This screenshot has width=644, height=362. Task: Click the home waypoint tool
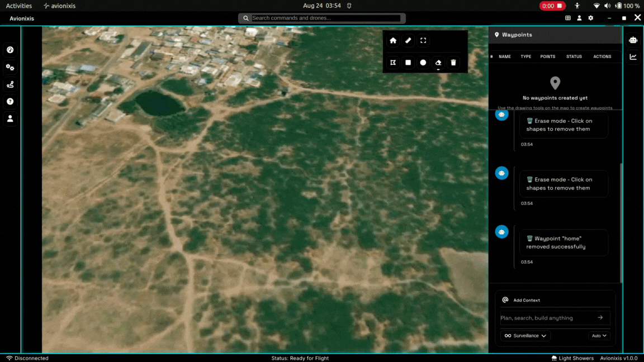point(393,41)
